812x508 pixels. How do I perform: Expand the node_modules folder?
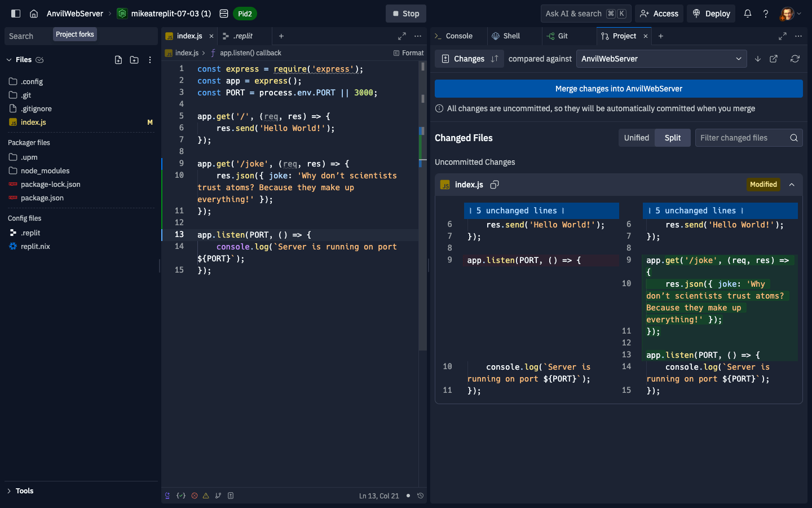point(81,170)
